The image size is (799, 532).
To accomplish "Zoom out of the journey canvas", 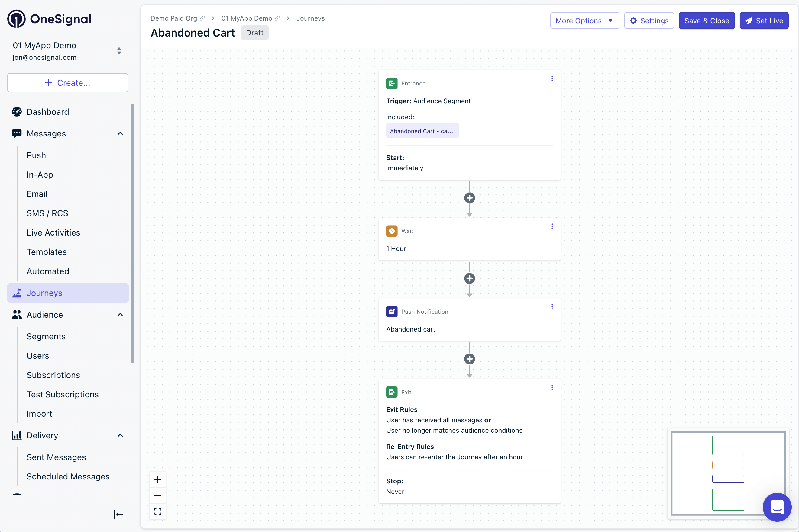I will click(x=157, y=495).
